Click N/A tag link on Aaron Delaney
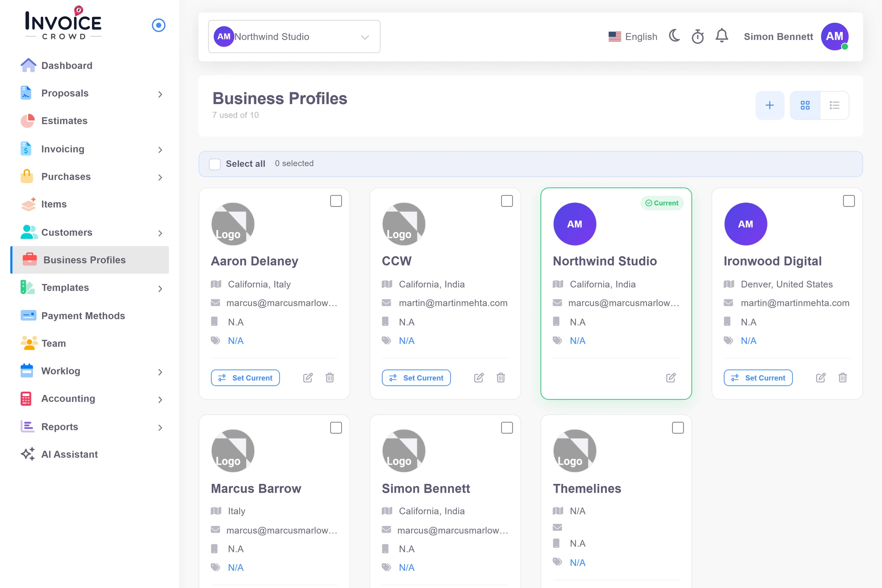Screen dimensions: 882x588 tap(236, 341)
